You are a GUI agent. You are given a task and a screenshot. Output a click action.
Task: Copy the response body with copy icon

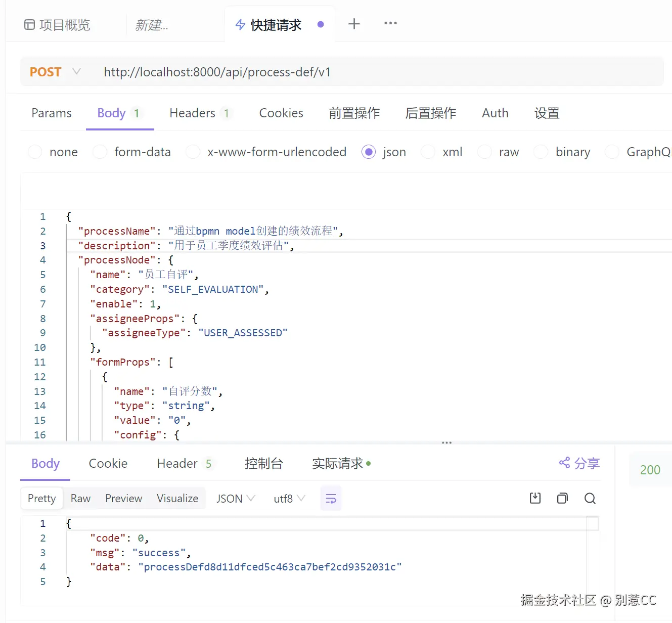562,498
